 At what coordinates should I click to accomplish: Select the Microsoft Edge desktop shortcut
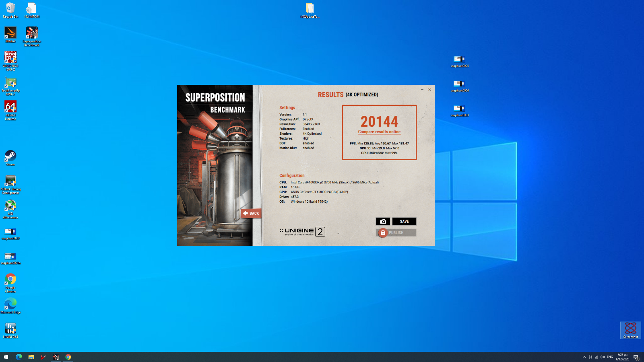coord(10,306)
